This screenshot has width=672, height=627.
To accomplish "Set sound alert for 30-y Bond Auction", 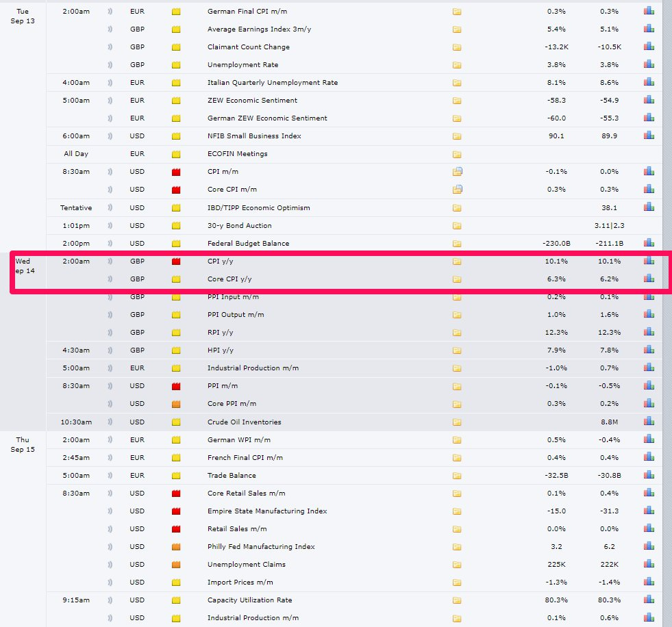I will point(110,226).
